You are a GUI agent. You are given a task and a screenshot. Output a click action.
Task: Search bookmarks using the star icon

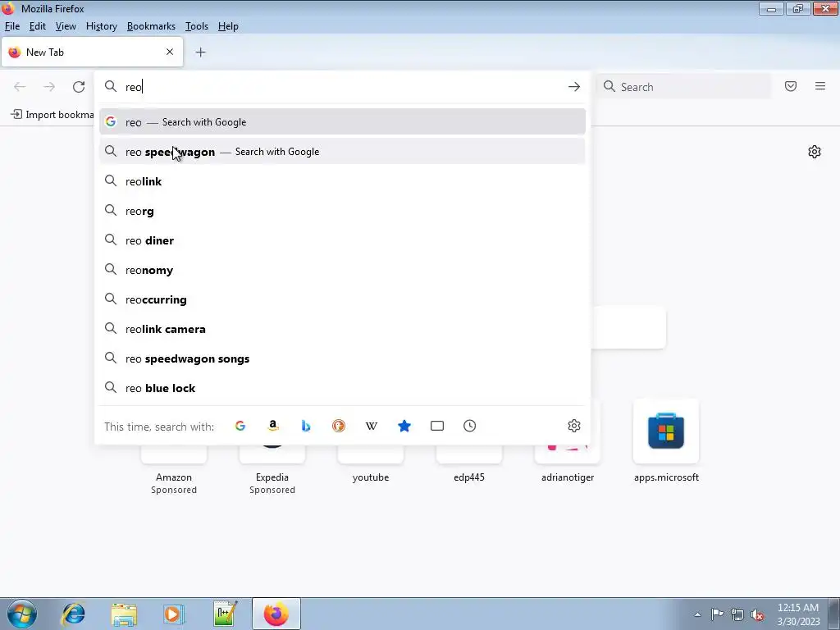coord(404,426)
